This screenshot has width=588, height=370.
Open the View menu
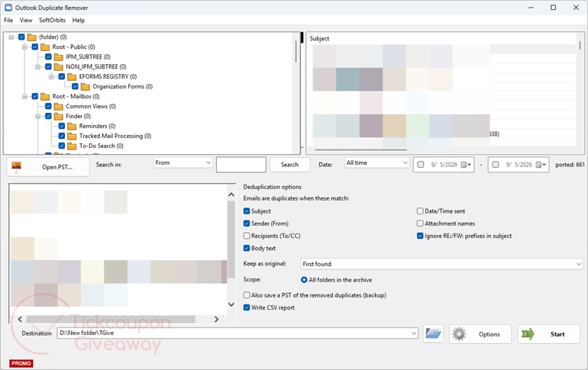coord(26,21)
